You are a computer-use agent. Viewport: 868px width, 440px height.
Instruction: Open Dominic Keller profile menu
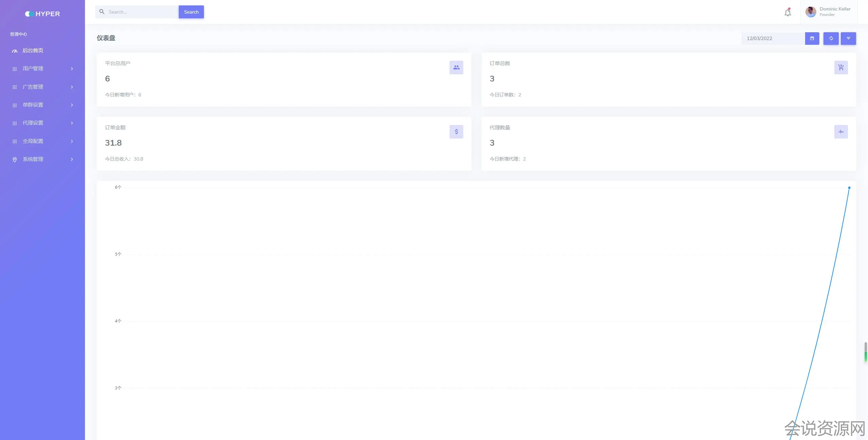click(829, 12)
